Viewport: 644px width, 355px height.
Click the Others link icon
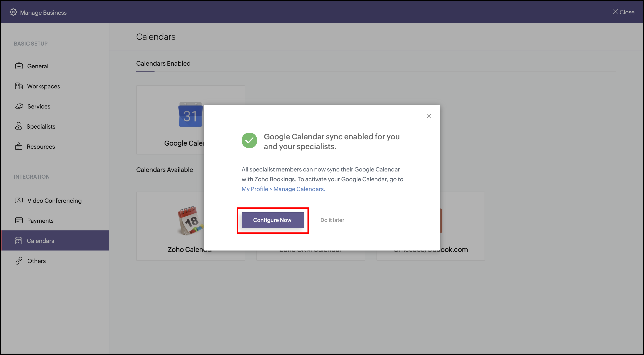[x=19, y=261]
